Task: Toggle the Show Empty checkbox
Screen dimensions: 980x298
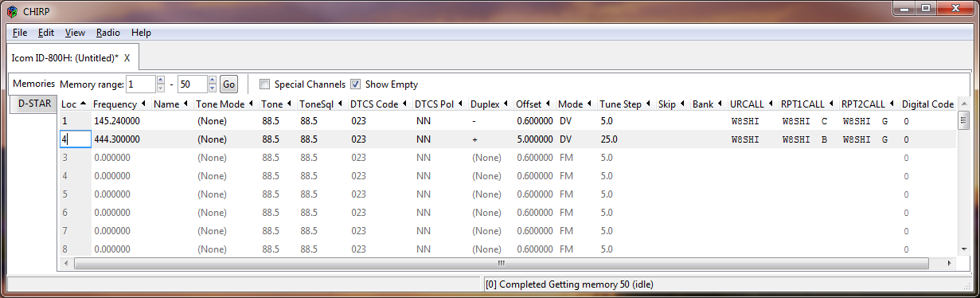Action: pos(356,84)
